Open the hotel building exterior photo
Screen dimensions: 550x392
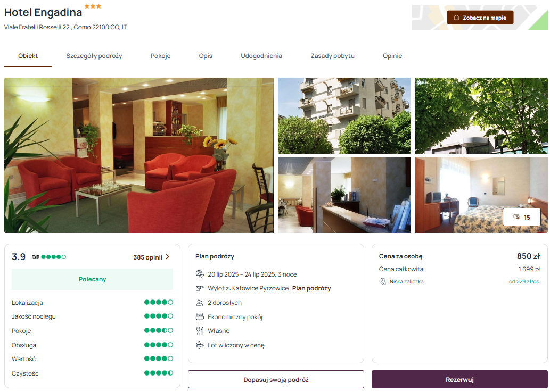[344, 115]
